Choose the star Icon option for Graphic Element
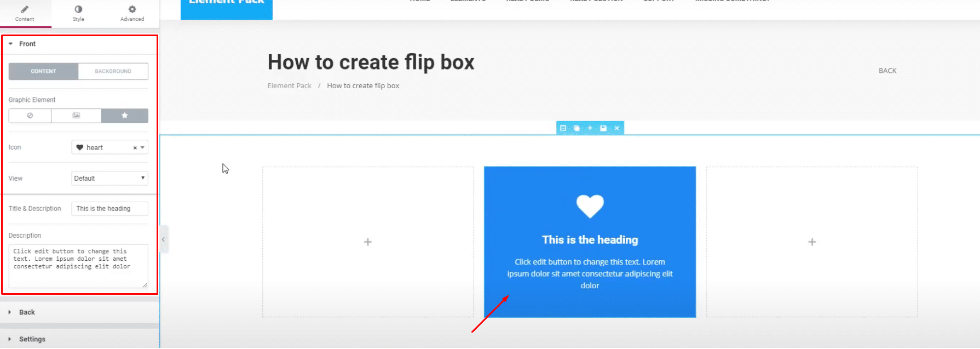 point(124,116)
